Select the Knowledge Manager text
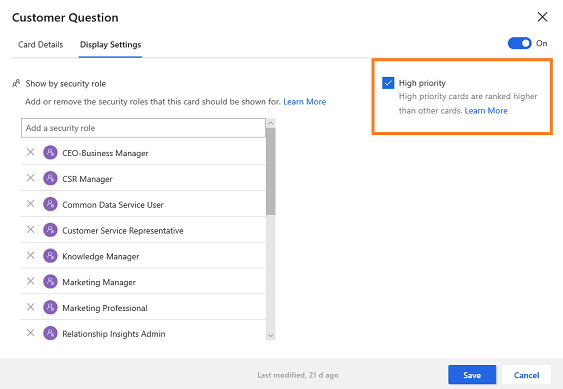 tap(101, 257)
